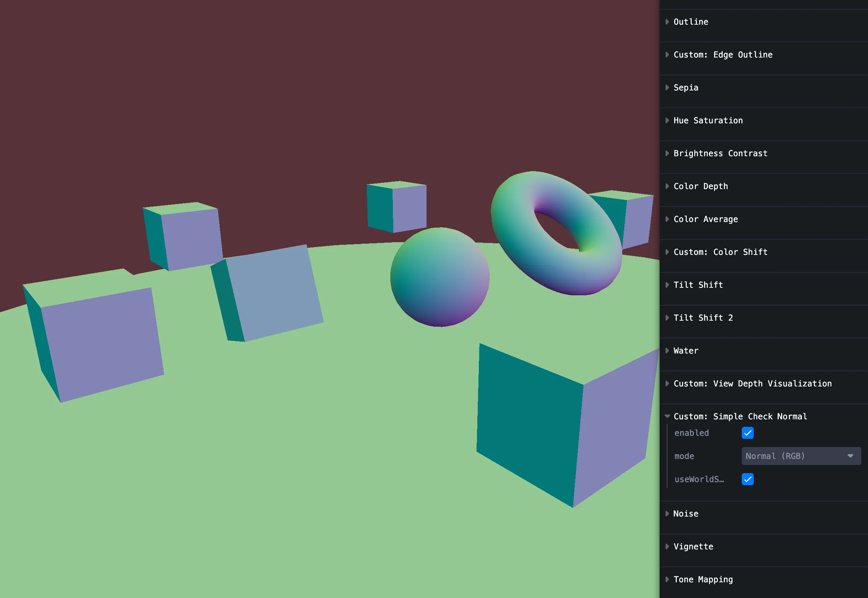This screenshot has height=598, width=868.
Task: Click the Brightness Contrast arrow icon
Action: point(667,153)
